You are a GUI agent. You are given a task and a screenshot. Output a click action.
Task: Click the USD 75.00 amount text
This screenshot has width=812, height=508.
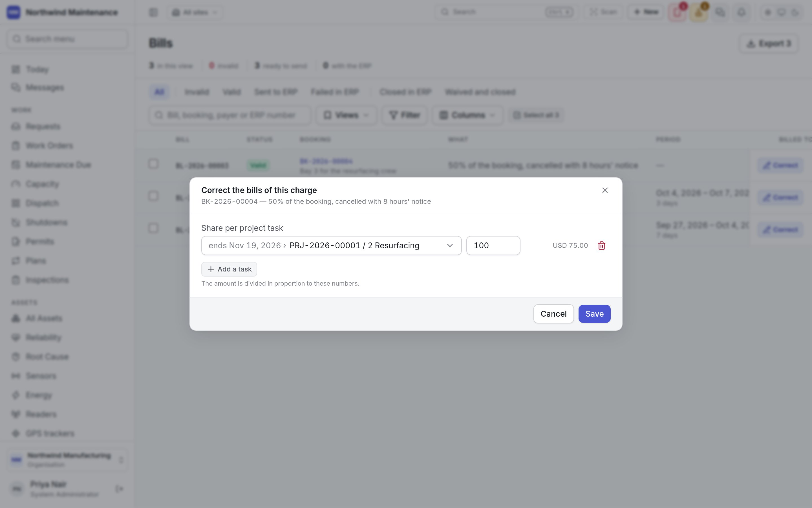570,246
